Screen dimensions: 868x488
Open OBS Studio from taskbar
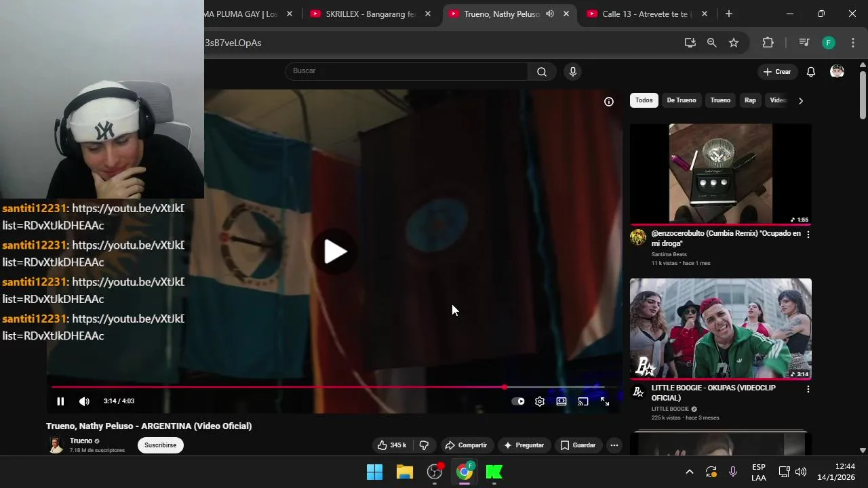[435, 472]
